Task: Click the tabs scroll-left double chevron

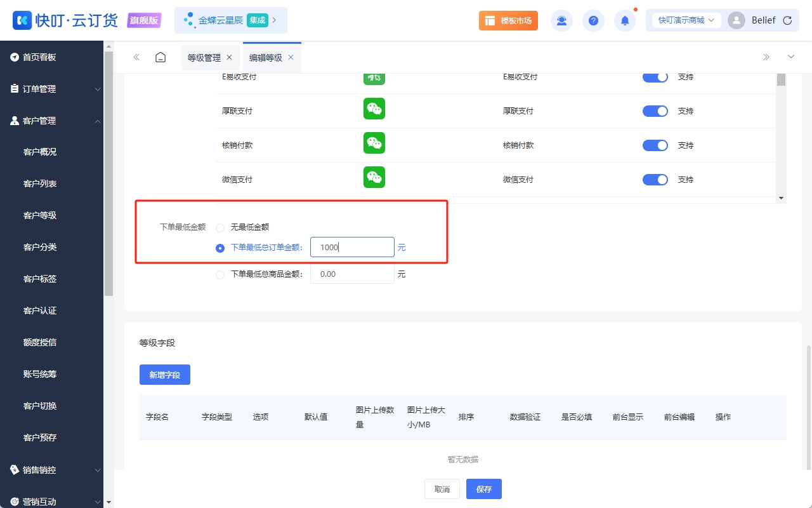Action: click(x=136, y=57)
